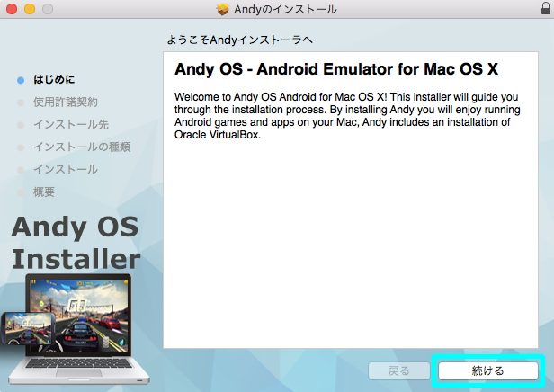Select the 使用許諾契約 step in sidebar
554x392 pixels.
click(x=66, y=102)
